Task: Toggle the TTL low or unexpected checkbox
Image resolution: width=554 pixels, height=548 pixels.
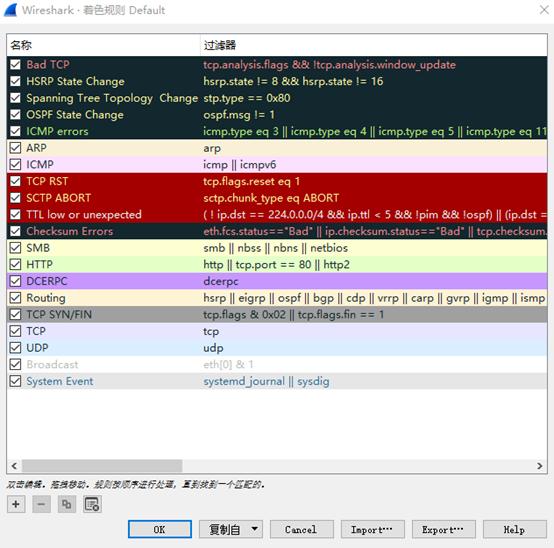Action: [15, 214]
